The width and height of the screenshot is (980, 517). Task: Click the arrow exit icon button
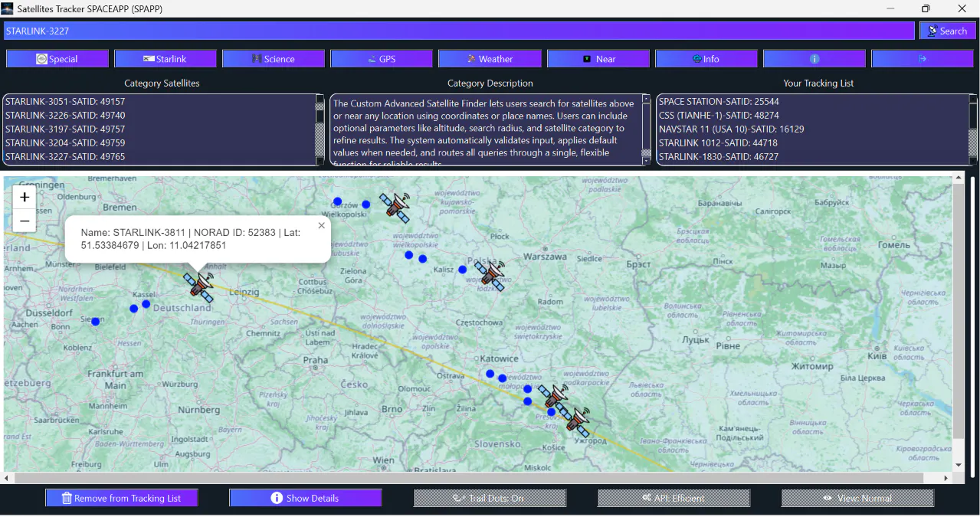click(923, 59)
